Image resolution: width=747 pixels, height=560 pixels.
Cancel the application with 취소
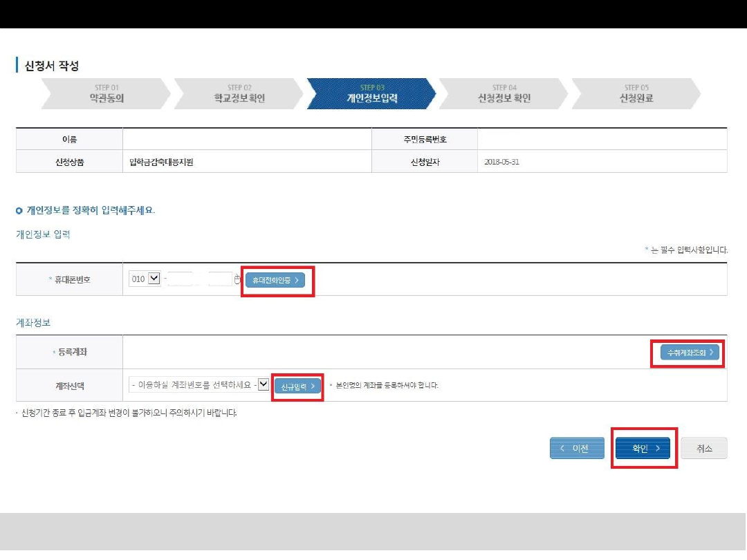tap(703, 449)
